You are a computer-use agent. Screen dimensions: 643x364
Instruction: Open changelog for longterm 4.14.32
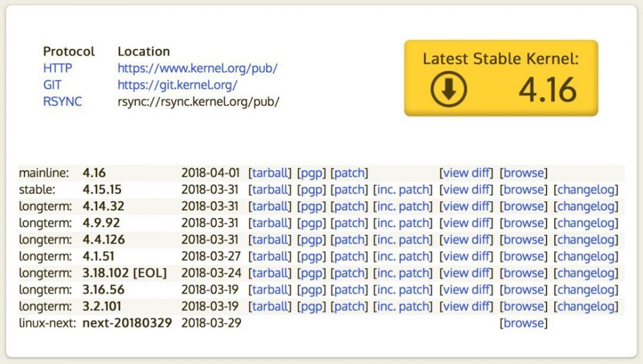[586, 206]
